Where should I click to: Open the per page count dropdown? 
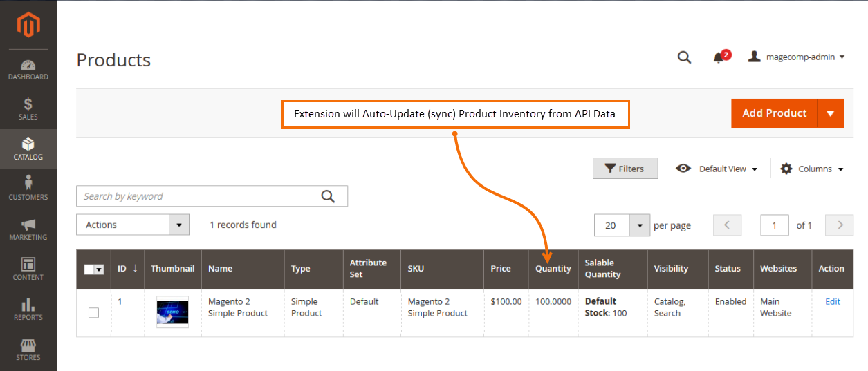tap(640, 225)
